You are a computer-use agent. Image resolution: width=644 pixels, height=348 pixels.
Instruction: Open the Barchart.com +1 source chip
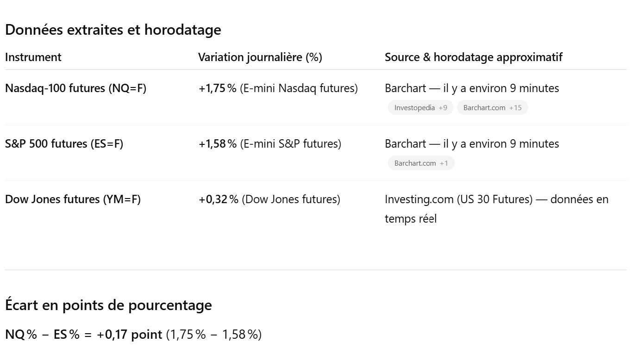[x=421, y=163]
